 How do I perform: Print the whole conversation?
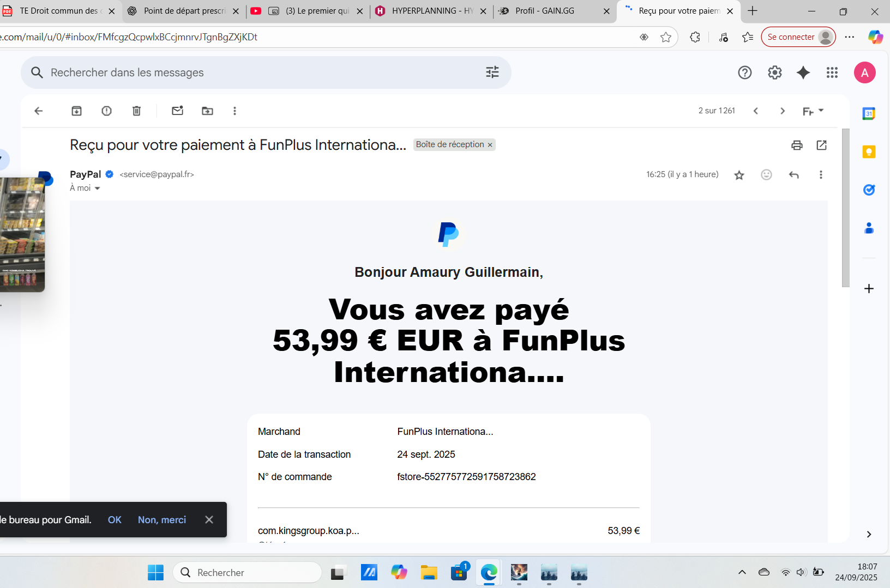pos(797,145)
